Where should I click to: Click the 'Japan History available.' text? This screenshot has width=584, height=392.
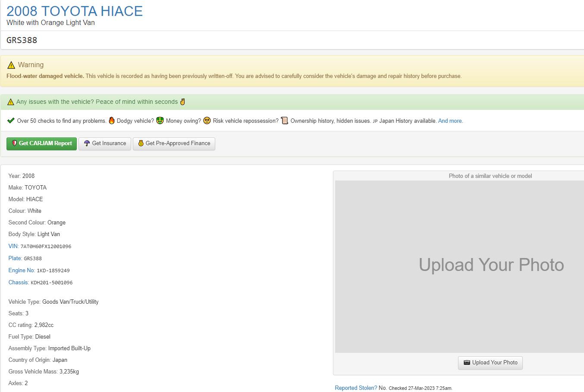408,121
